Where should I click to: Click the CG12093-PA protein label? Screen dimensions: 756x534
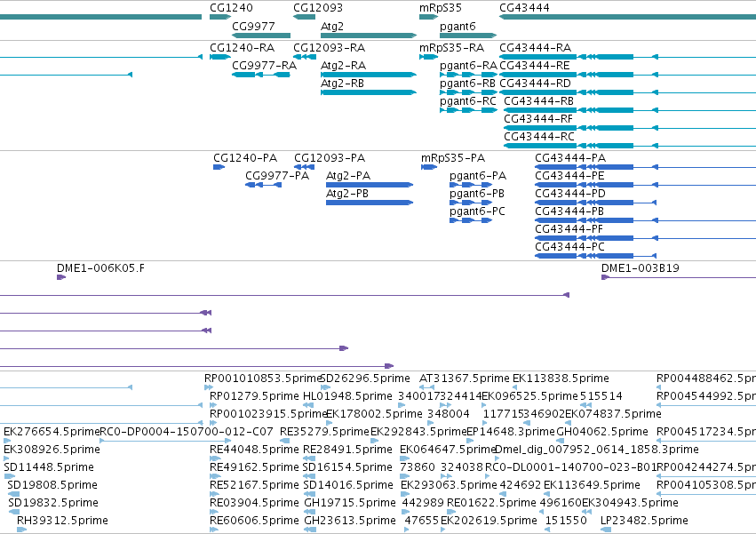point(330,158)
